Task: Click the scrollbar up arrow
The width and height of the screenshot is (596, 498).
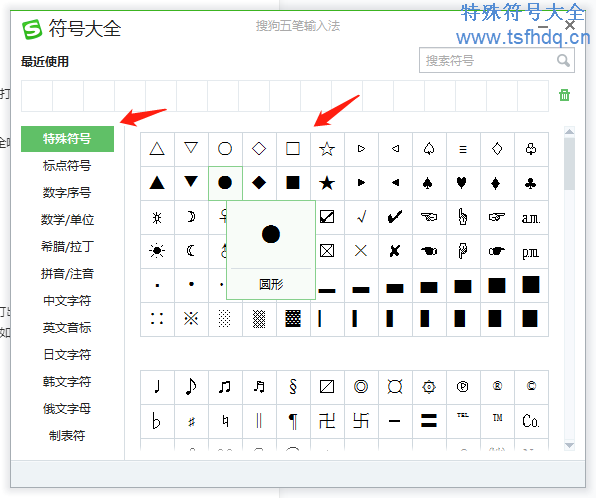Action: pos(569,132)
